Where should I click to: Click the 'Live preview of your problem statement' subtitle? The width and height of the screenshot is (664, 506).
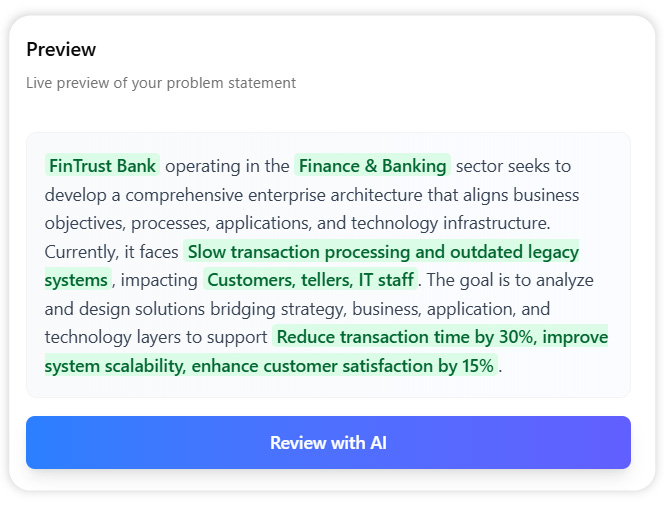point(161,83)
